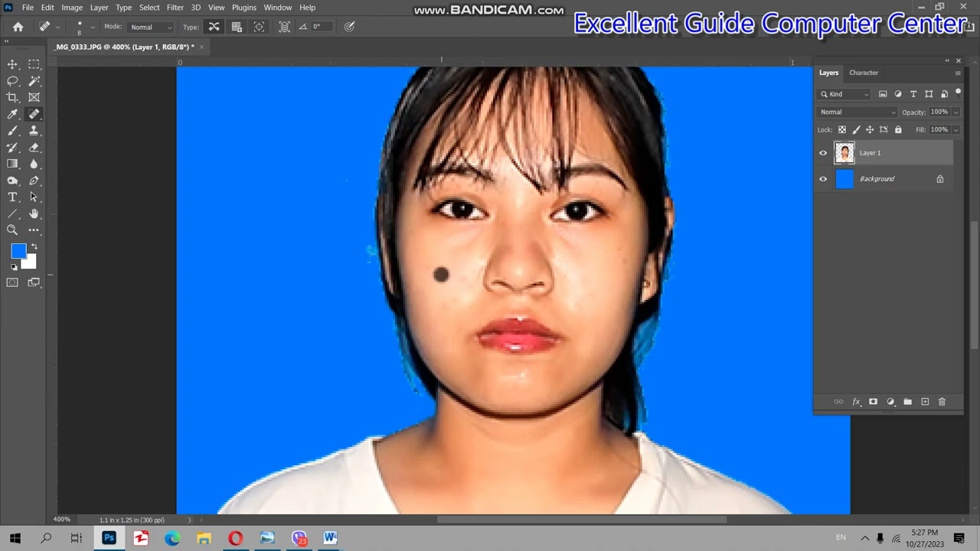Select the Zoom tool
Viewport: 980px width, 551px height.
click(12, 230)
